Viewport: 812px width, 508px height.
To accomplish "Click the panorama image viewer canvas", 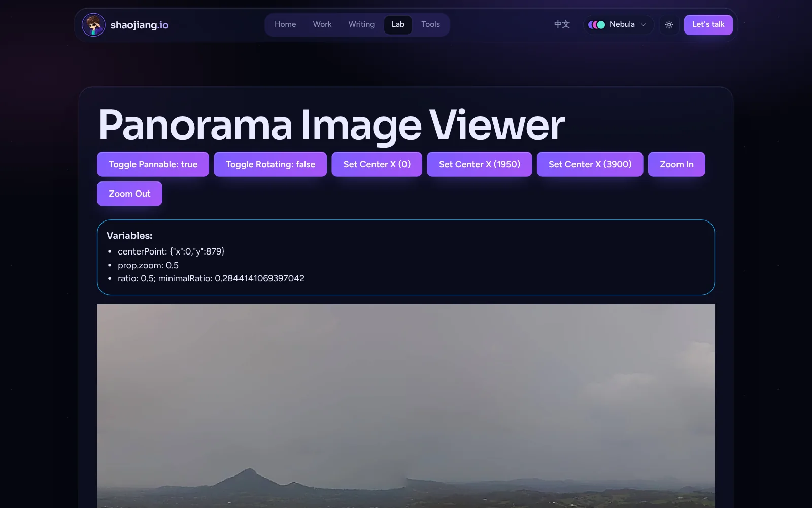I will click(406, 406).
